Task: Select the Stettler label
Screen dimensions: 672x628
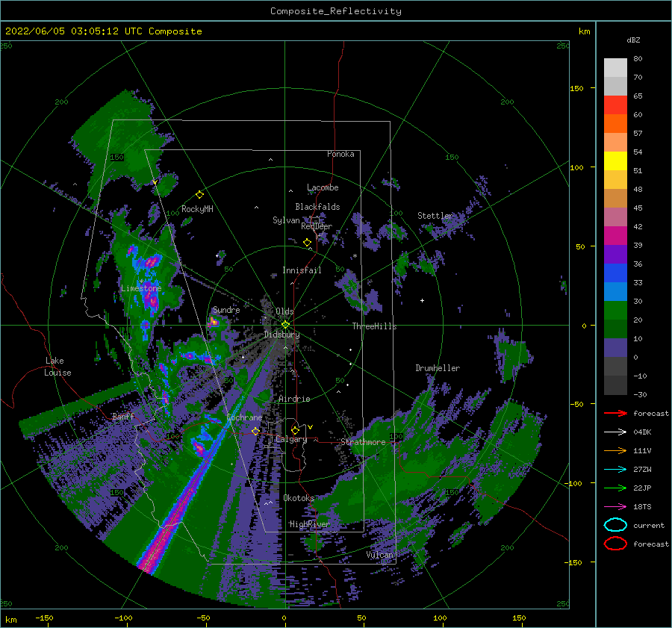Action: click(435, 216)
